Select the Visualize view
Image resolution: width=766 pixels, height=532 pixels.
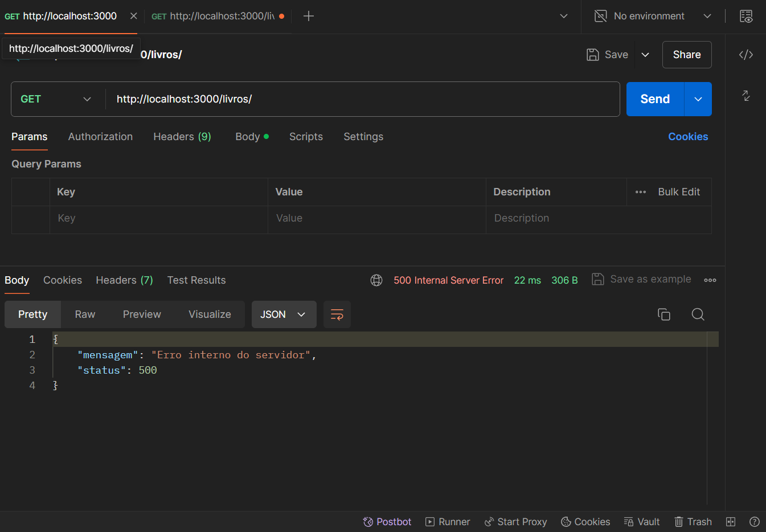[210, 314]
